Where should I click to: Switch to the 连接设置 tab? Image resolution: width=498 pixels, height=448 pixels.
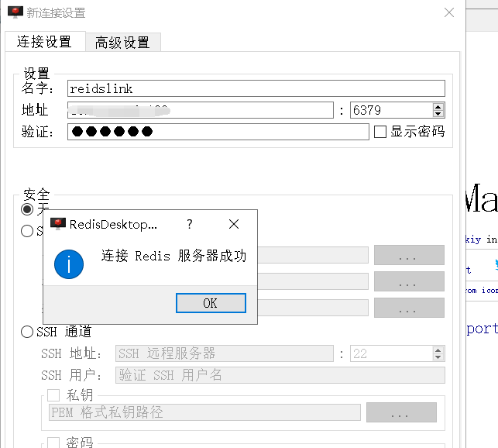coord(44,42)
